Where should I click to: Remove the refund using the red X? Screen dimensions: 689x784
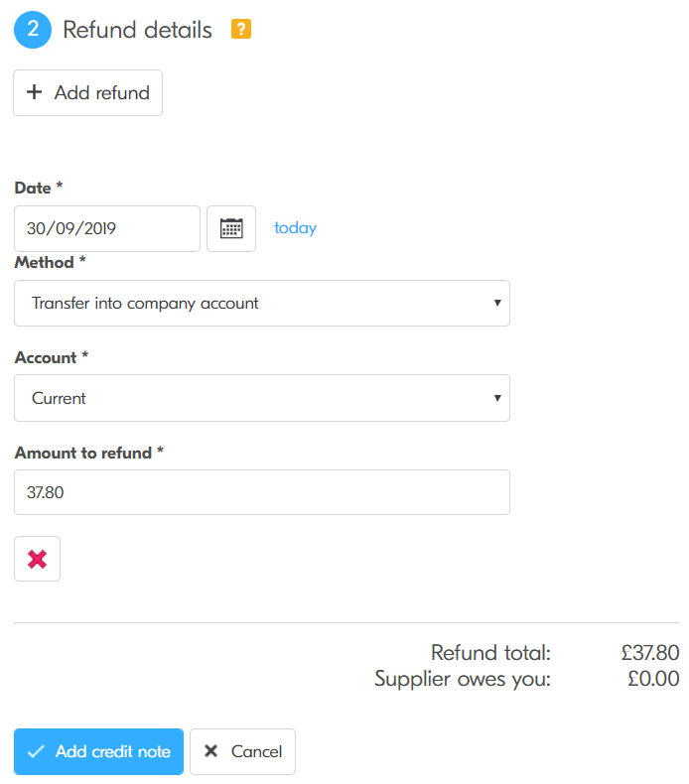click(37, 559)
